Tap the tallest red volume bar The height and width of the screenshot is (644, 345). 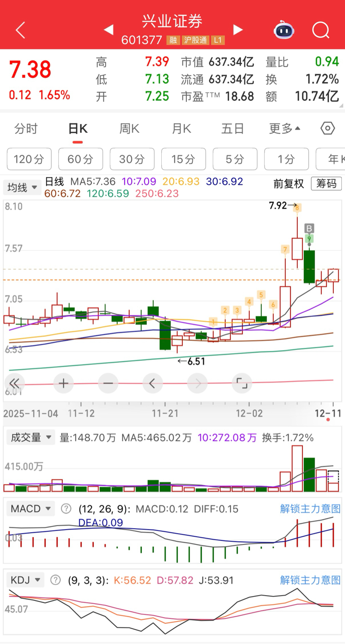(x=297, y=469)
